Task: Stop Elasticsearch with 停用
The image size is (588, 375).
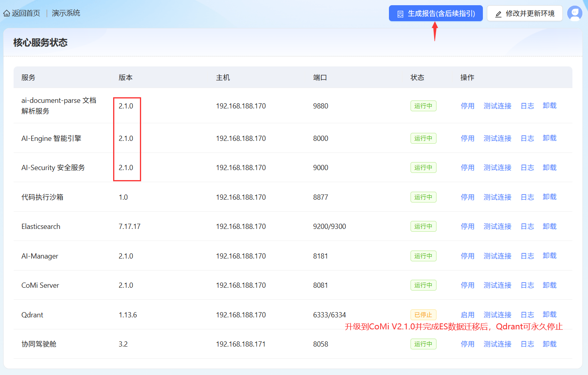Action: (467, 226)
